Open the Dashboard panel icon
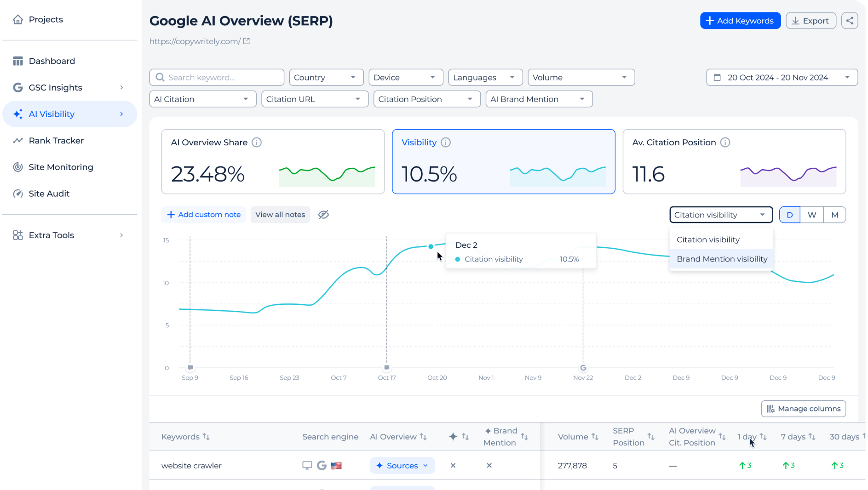The image size is (868, 490). 18,61
